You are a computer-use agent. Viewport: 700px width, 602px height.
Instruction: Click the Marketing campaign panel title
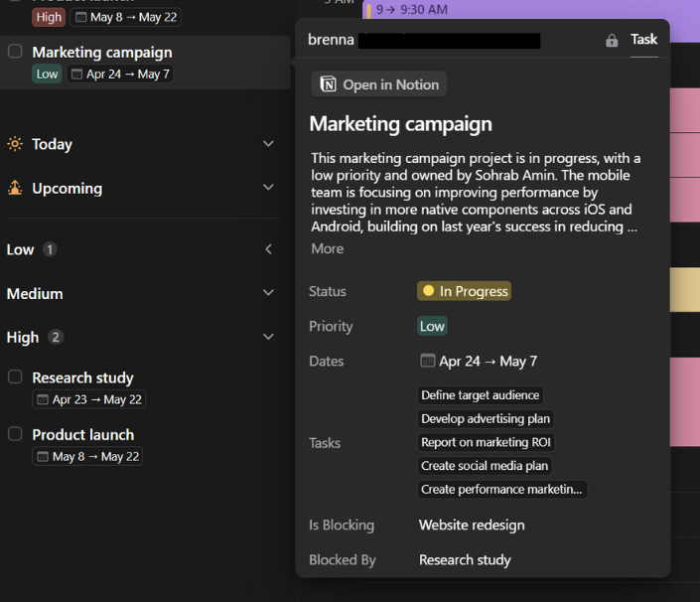[x=400, y=124]
